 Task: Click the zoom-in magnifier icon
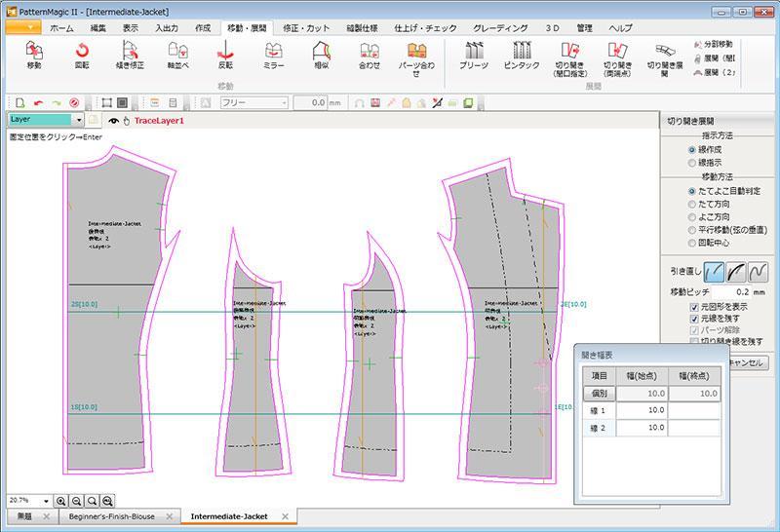(x=61, y=501)
